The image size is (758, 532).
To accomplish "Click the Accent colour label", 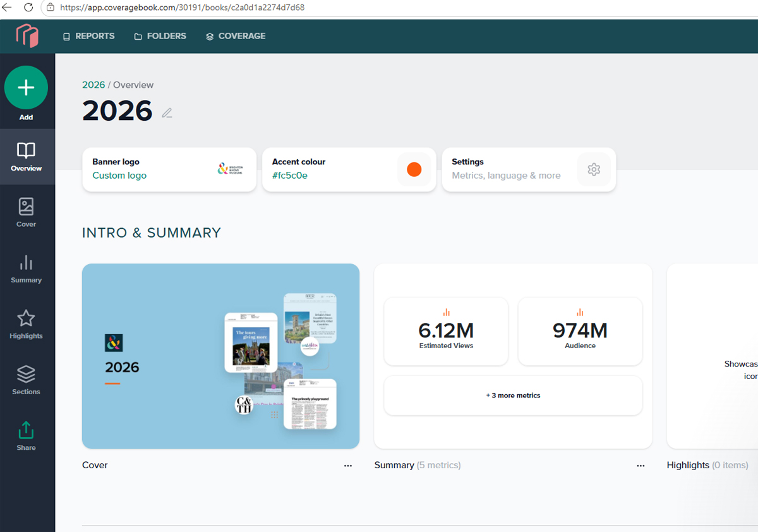I will 299,162.
